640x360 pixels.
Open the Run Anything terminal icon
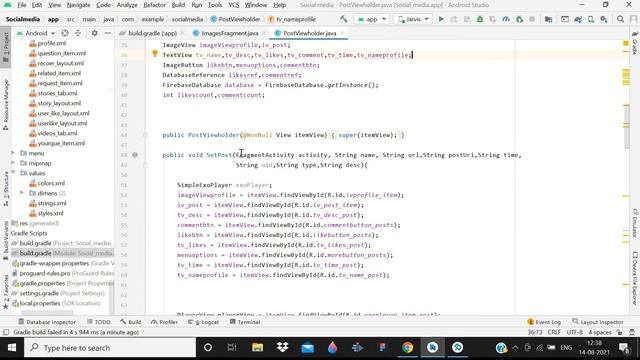(565, 19)
